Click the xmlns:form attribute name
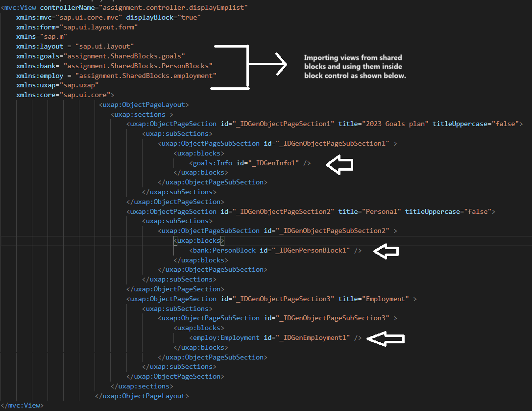Screen dimensions: 532x411 pos(36,27)
